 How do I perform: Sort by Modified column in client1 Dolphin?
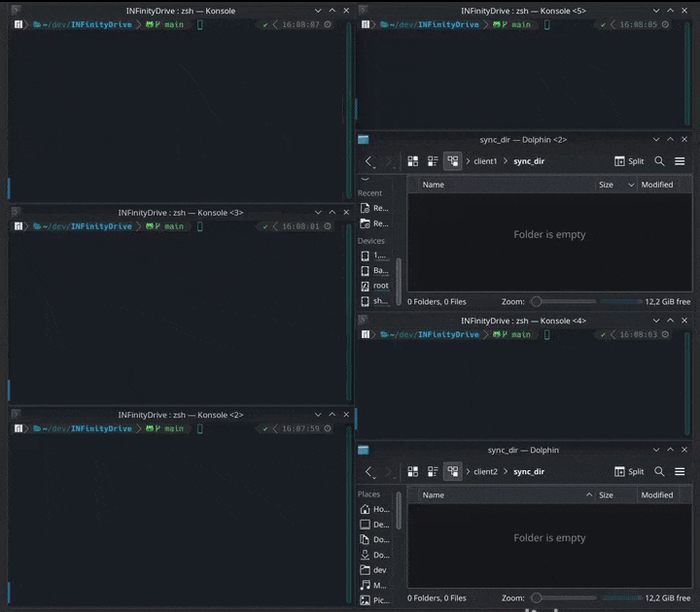coord(657,185)
